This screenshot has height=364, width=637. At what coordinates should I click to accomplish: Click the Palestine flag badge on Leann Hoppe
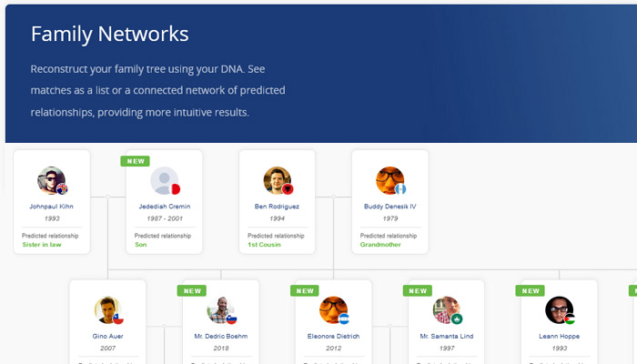570,318
